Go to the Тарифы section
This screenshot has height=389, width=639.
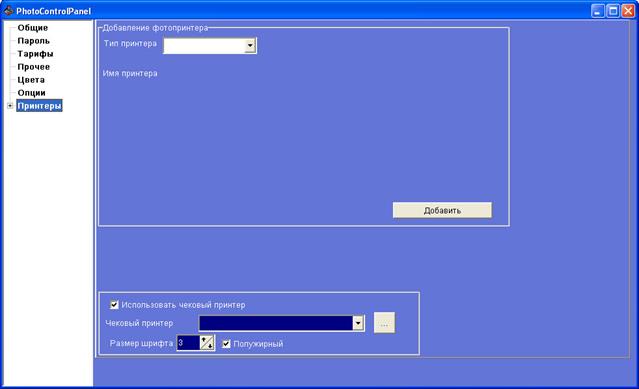pos(35,54)
